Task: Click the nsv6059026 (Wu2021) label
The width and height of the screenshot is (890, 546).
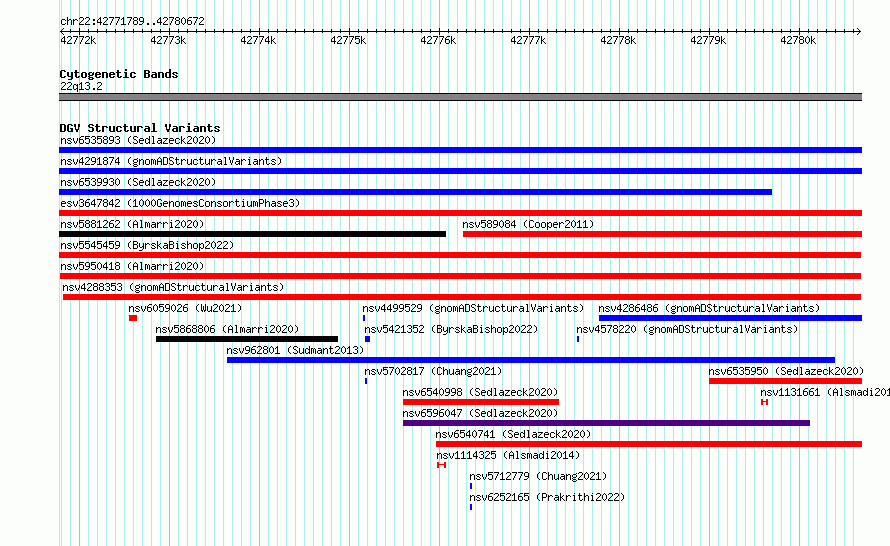Action: click(x=185, y=308)
